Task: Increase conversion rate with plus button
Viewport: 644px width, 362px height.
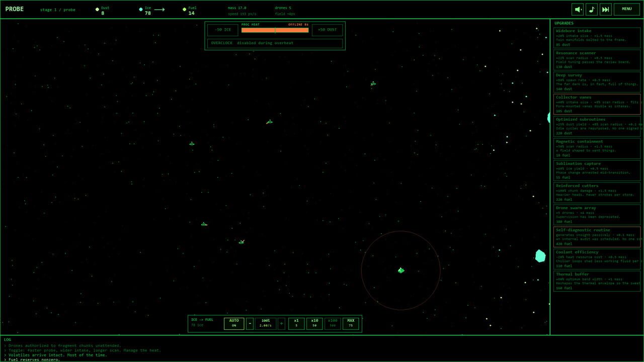Action: point(281,323)
